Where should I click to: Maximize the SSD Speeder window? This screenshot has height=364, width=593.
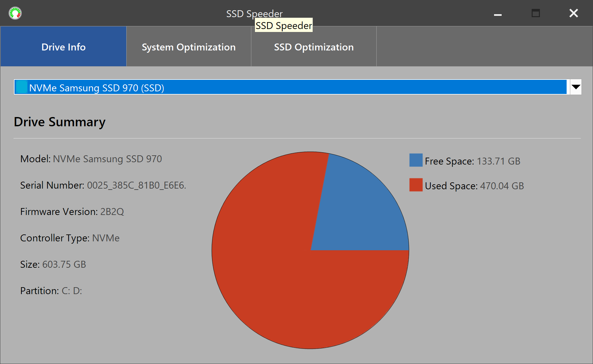point(536,13)
